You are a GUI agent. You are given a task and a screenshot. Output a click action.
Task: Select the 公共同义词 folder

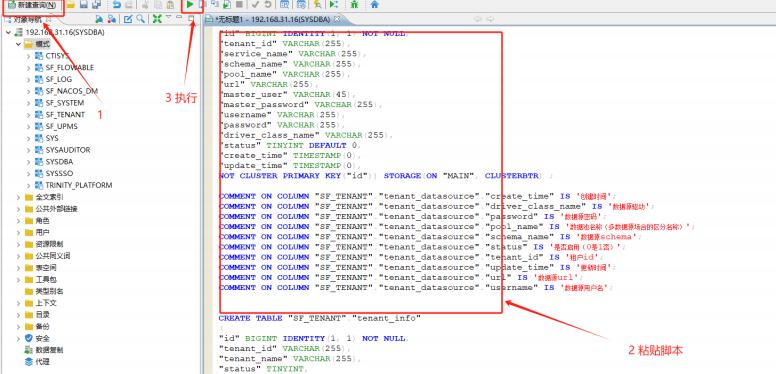click(52, 256)
